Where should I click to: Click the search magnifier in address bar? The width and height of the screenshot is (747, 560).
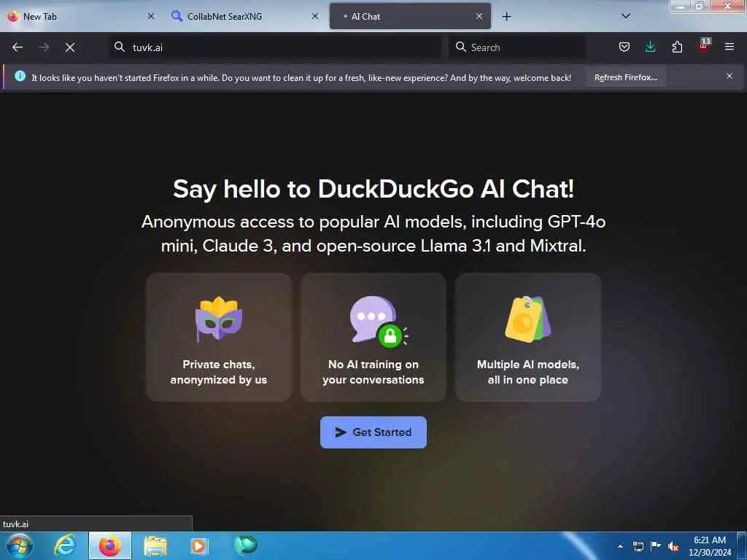pos(120,47)
